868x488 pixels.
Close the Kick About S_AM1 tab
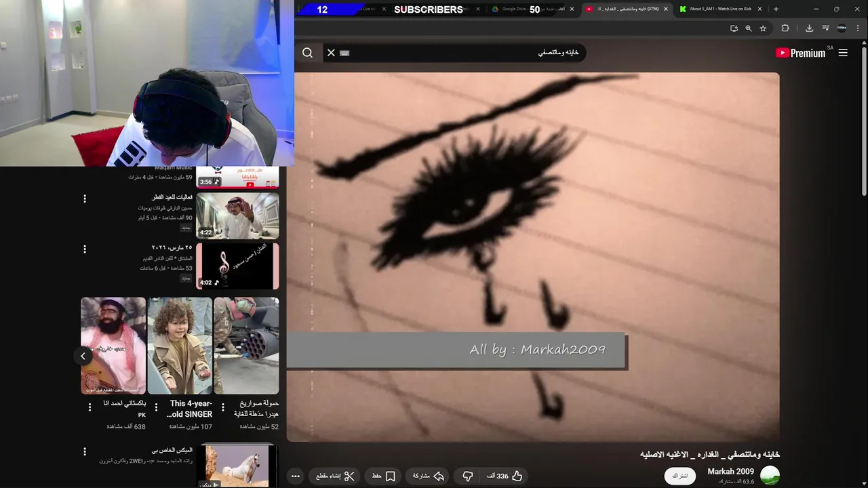[x=759, y=9]
